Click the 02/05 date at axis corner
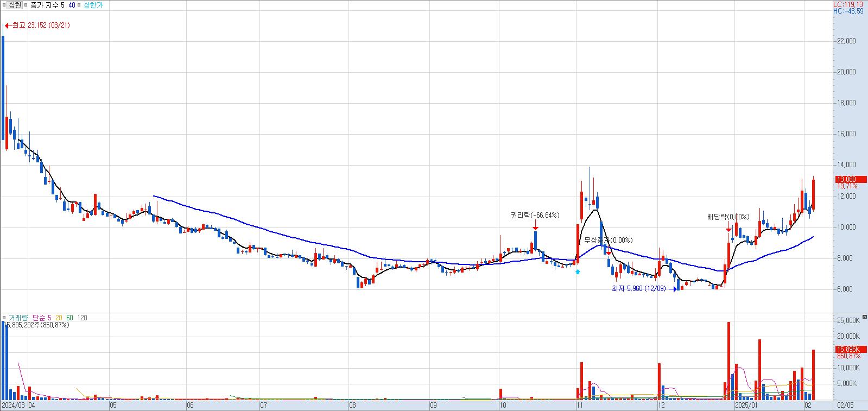 (x=845, y=405)
